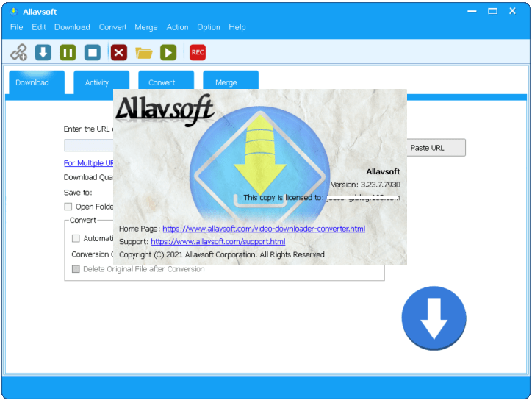Play the file with the green play icon

pyautogui.click(x=168, y=52)
